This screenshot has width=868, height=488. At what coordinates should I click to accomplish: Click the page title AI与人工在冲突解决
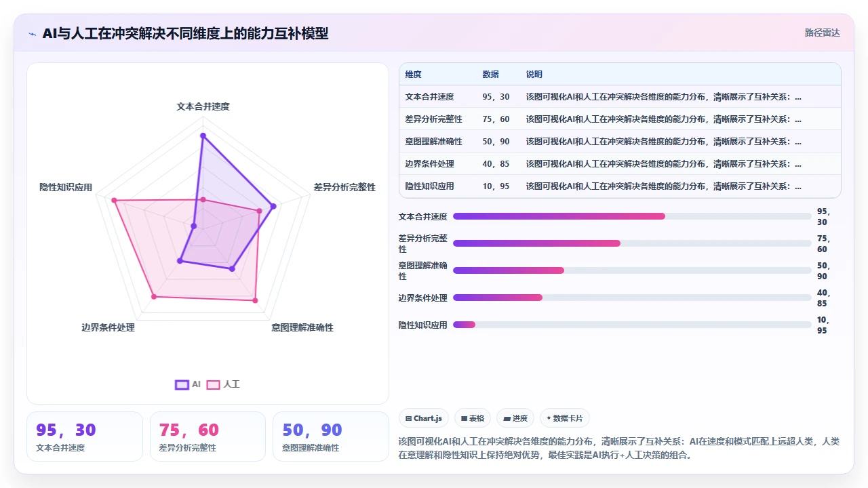pos(185,33)
